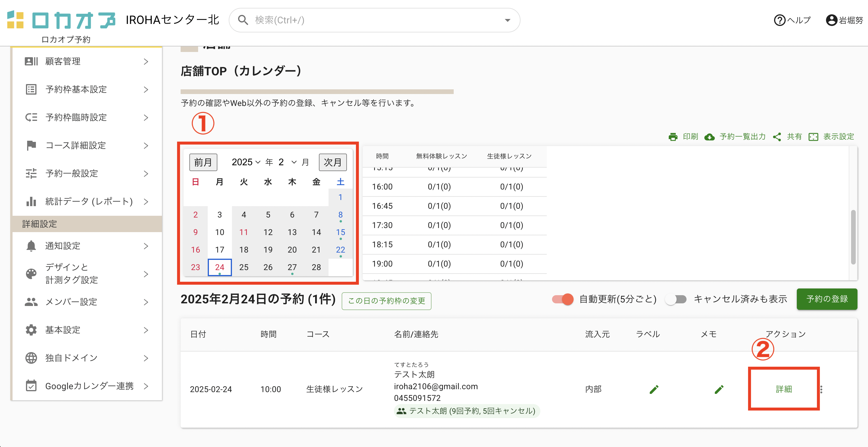The height and width of the screenshot is (447, 868).
Task: Select the year 2025 dropdown in calendar
Action: point(246,162)
